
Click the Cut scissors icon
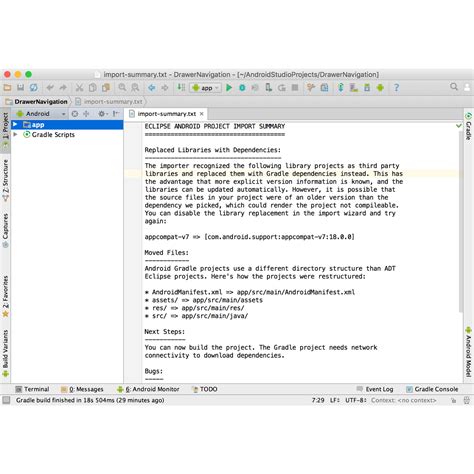79,88
